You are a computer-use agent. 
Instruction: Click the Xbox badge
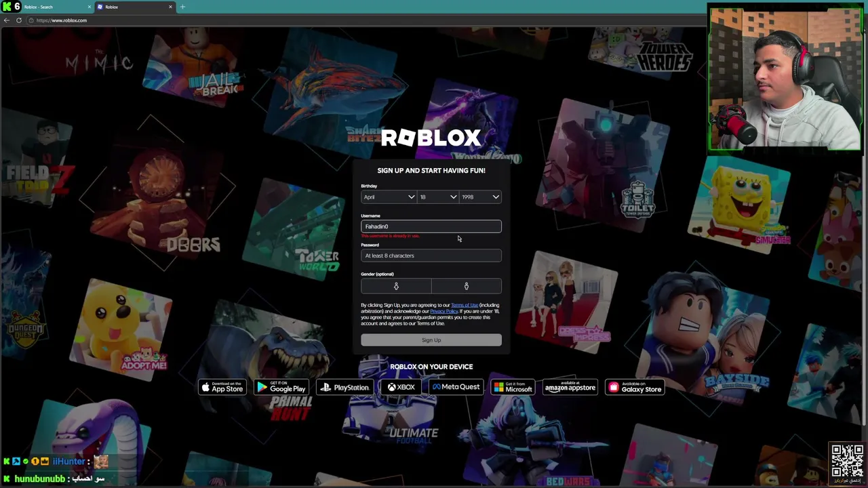tap(401, 387)
